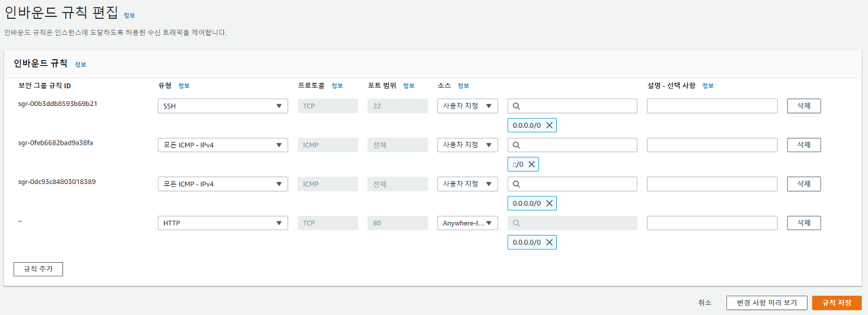Click 전체 port field for rule sgr-0dc93c84803018389
The image size is (868, 315).
[397, 184]
